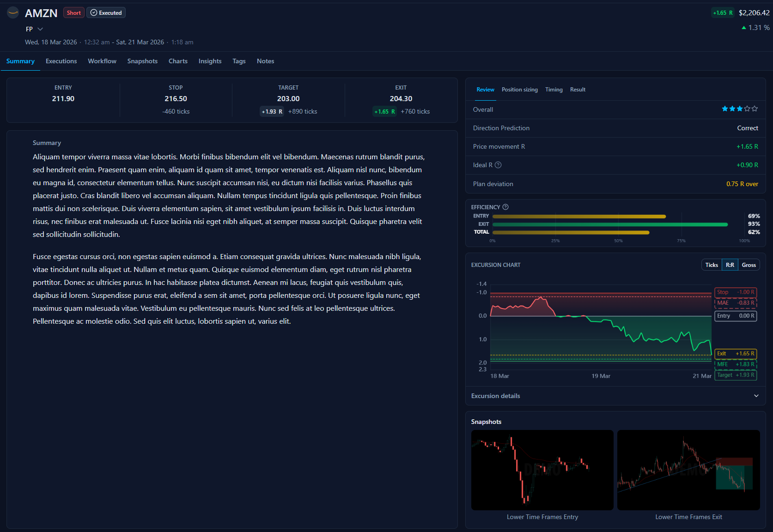Click the Direction Prediction Correct value

click(x=748, y=128)
